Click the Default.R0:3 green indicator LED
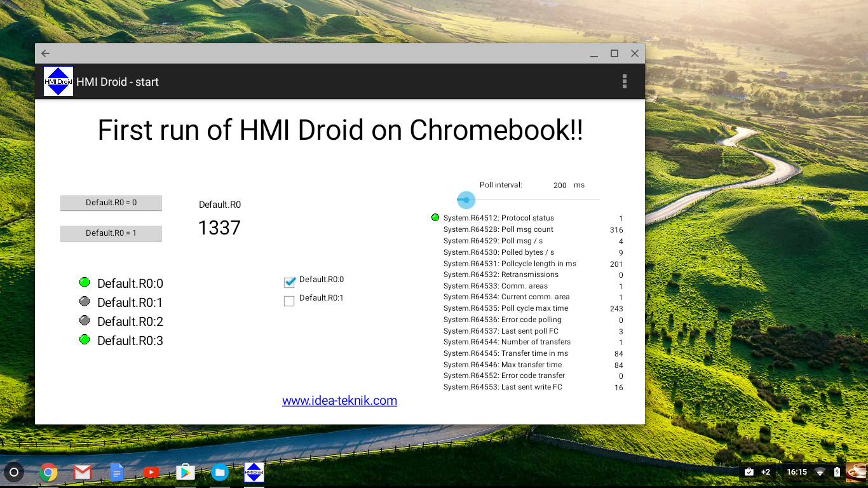 click(x=85, y=339)
